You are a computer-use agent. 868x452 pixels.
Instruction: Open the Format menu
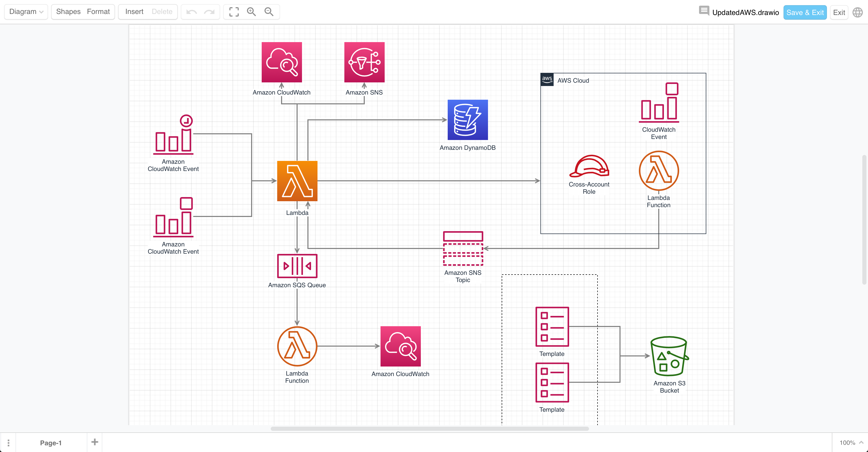click(x=98, y=11)
